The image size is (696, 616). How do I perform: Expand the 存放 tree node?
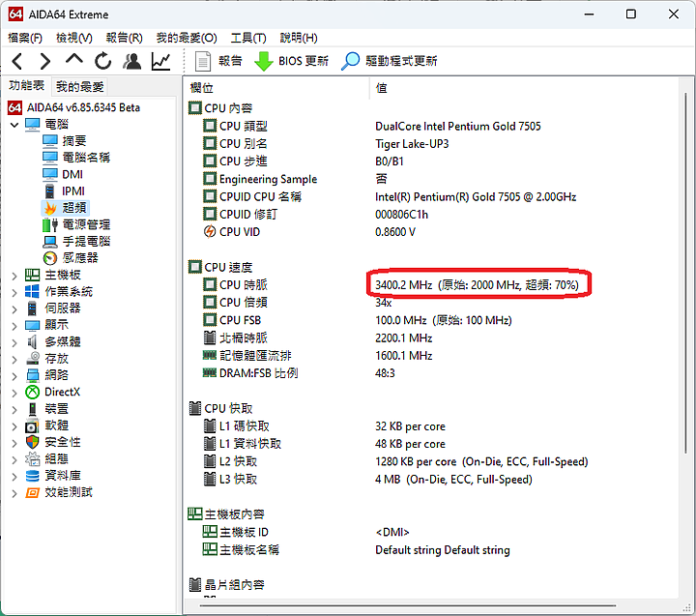coord(14,359)
